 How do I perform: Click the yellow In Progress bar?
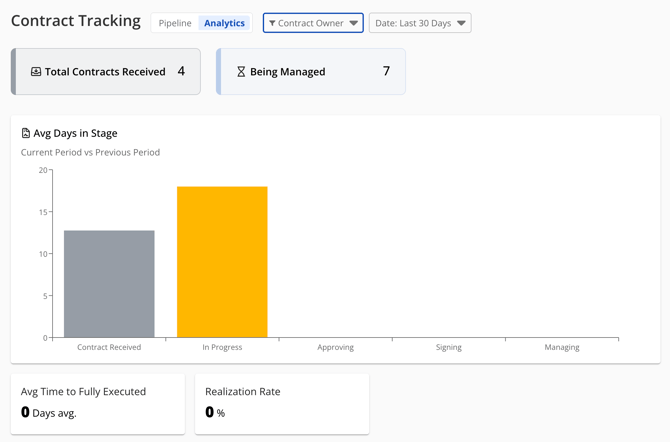click(222, 262)
